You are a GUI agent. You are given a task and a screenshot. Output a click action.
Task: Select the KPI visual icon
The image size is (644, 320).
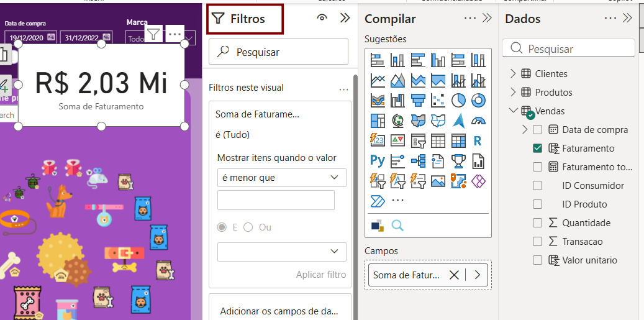(x=397, y=141)
